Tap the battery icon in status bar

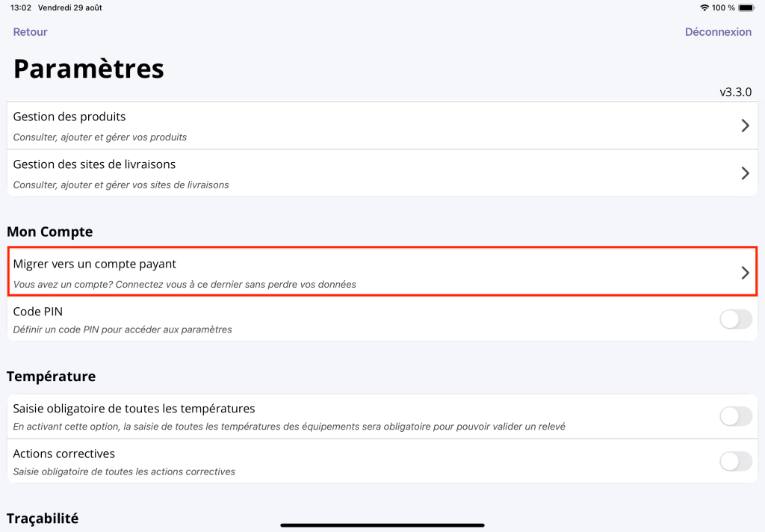click(x=746, y=7)
